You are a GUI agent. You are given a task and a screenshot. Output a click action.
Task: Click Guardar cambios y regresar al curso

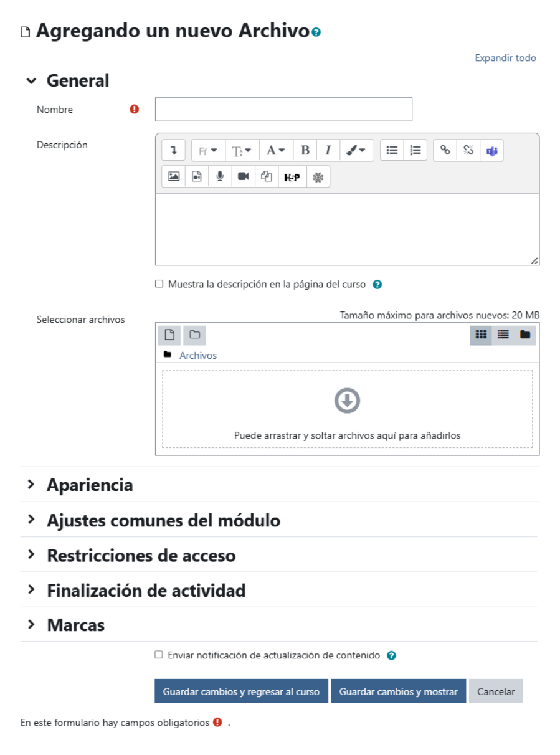click(x=241, y=691)
